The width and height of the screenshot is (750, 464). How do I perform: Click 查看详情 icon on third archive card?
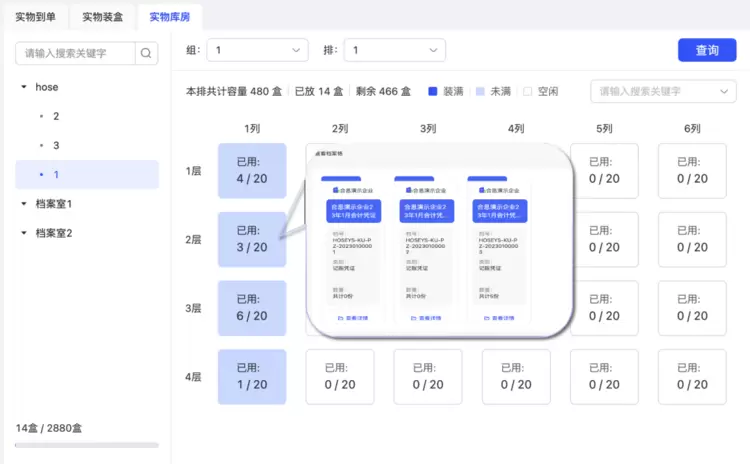(483, 318)
